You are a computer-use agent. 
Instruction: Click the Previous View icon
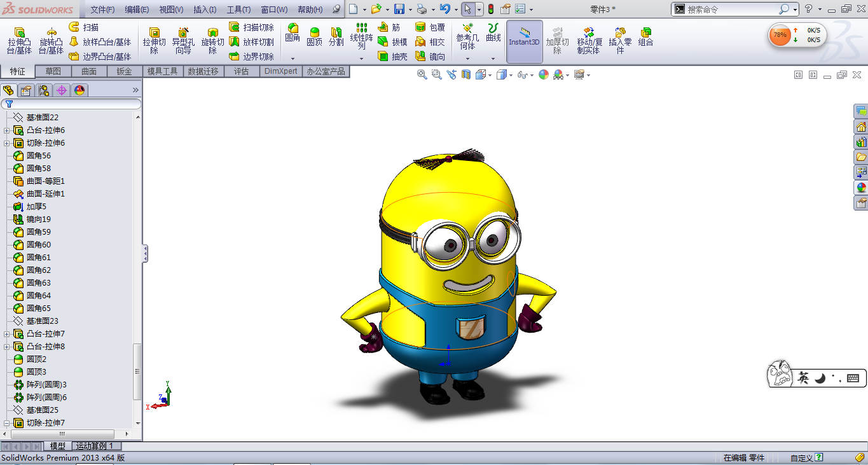coord(451,74)
